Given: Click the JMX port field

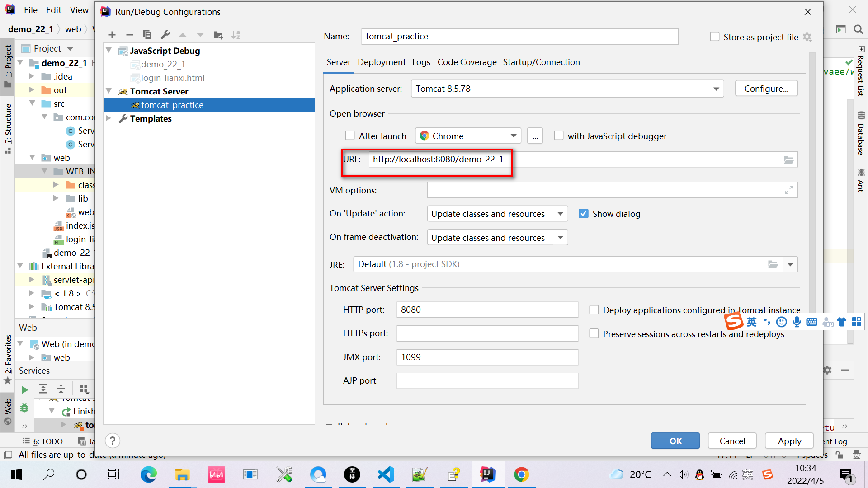Looking at the screenshot, I should (487, 357).
